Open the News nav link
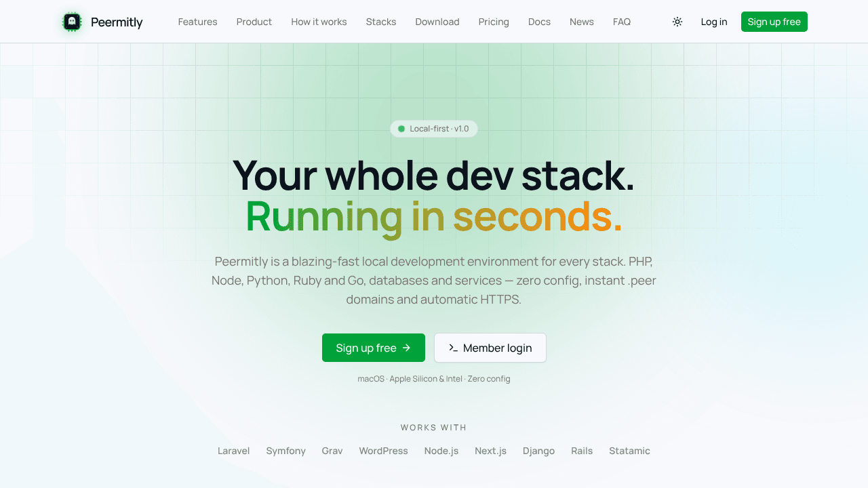The image size is (868, 488). click(x=582, y=22)
